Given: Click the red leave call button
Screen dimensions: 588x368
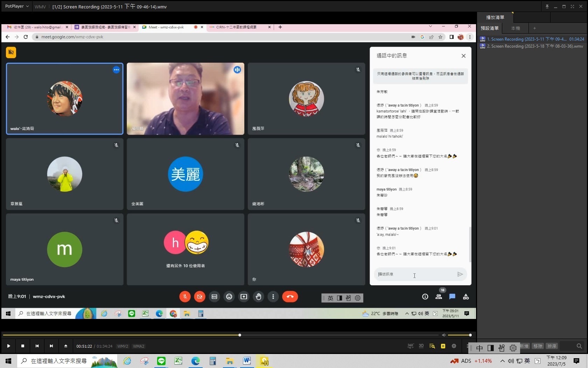Looking at the screenshot, I should click(290, 297).
